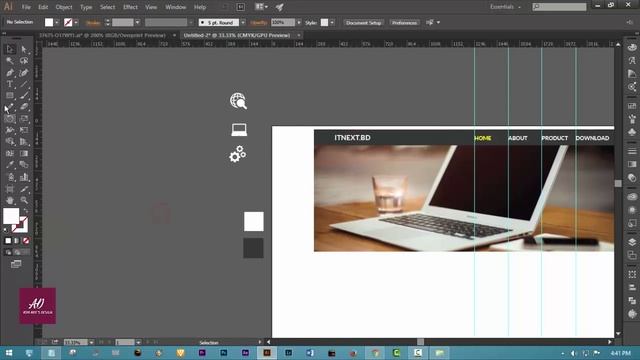Open the Arrange Documents dropdown
This screenshot has height=360, width=640.
click(261, 7)
